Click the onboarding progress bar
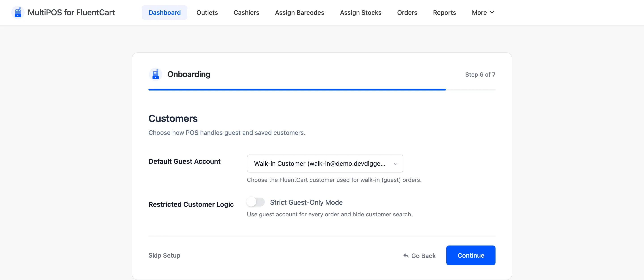Screen dimensions: 644x280 [x=322, y=89]
